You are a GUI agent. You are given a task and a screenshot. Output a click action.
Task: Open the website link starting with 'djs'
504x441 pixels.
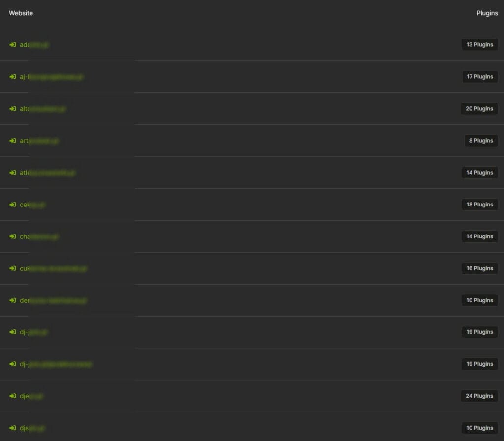click(32, 428)
